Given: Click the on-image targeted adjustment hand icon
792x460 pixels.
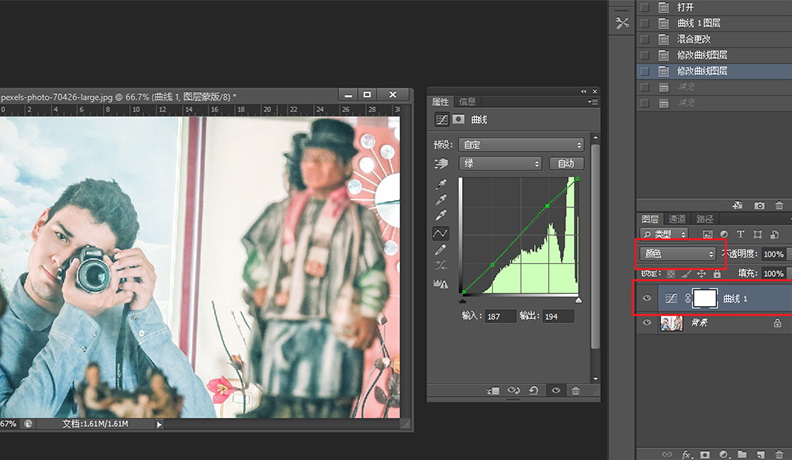Looking at the screenshot, I should coord(440,163).
